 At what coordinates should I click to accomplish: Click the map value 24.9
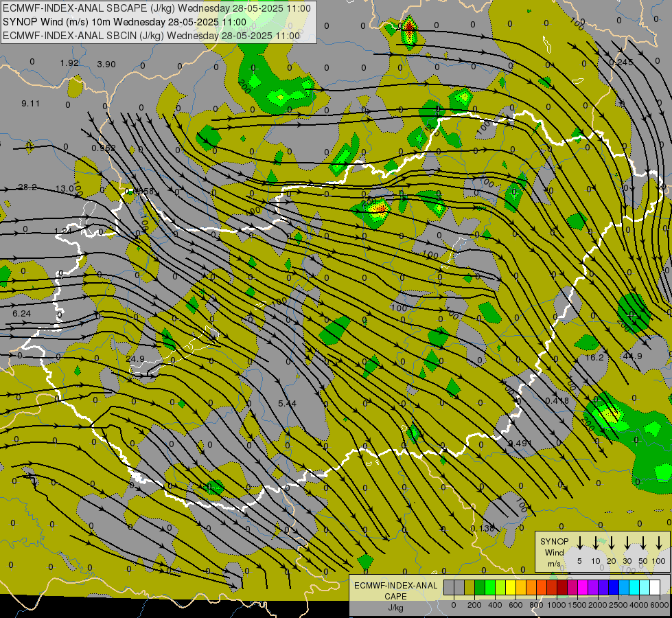coord(135,358)
